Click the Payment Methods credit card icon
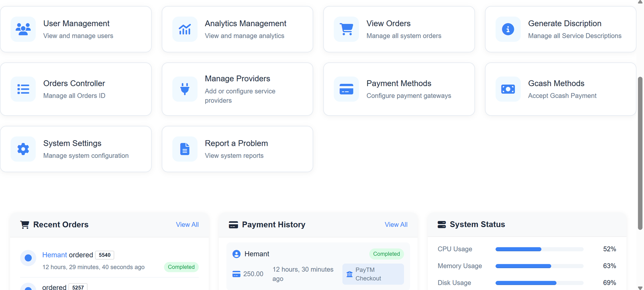Screen dimensions: 644x290 346,89
